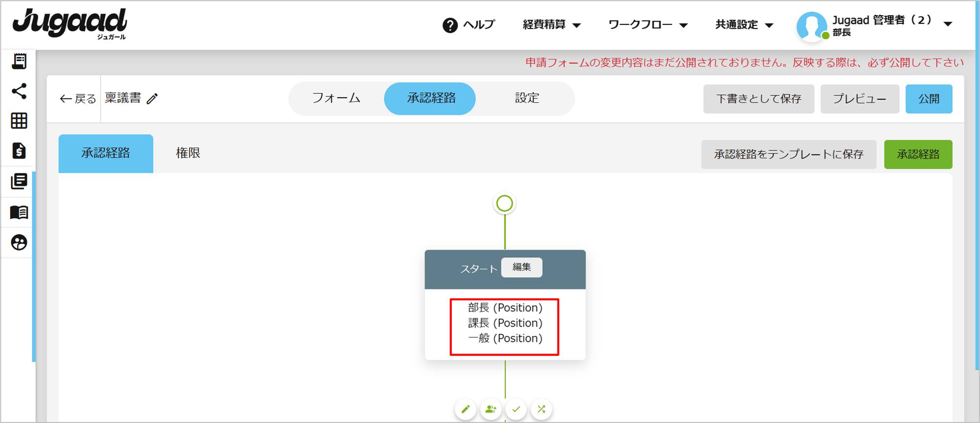This screenshot has width=980, height=423.
Task: Open the stacked documents sidebar icon
Action: click(x=19, y=181)
